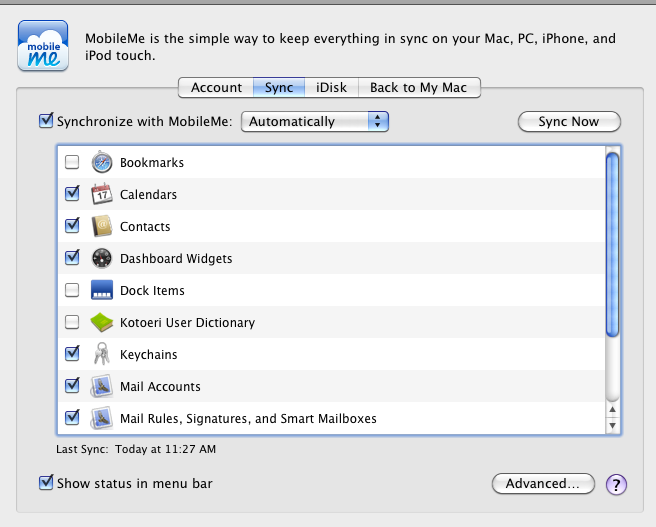Enable the Bookmarks sync checkbox
Viewport: 656px width, 527px height.
[72, 162]
